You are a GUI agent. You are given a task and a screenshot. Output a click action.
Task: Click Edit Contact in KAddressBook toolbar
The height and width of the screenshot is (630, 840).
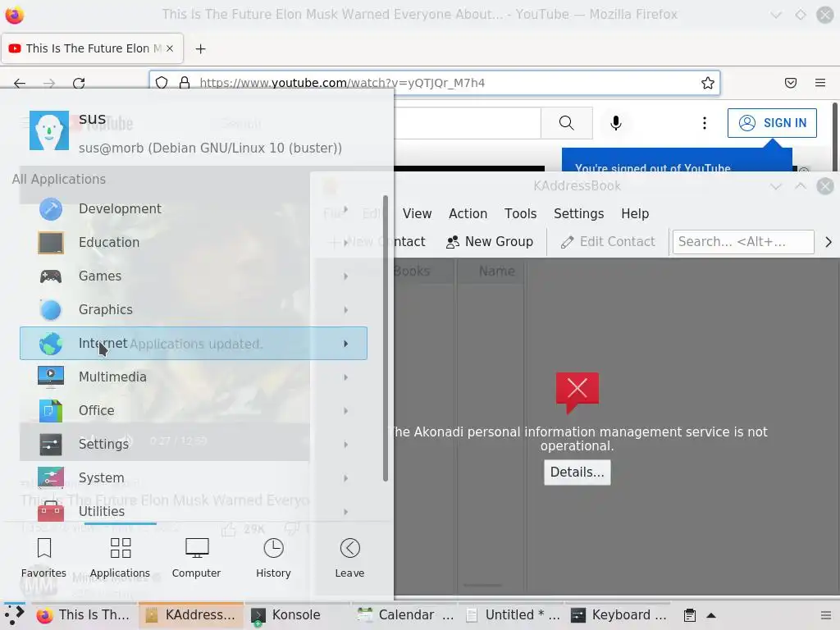[608, 242]
